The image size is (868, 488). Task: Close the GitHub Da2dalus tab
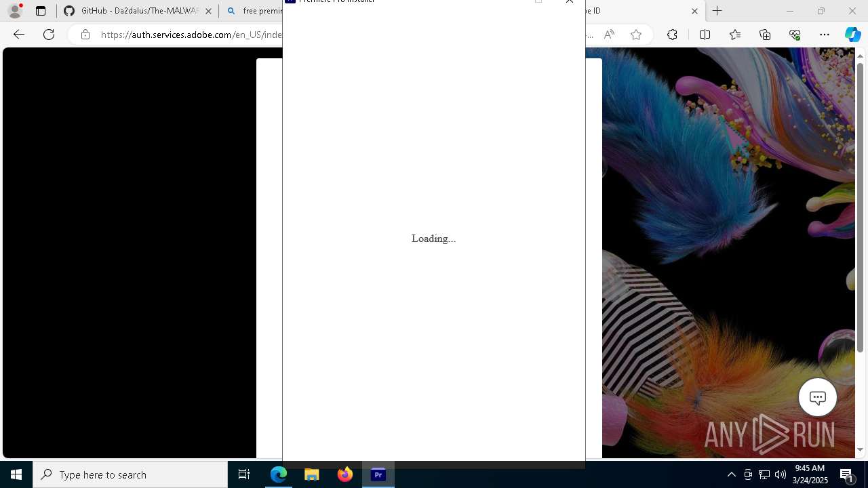[208, 11]
